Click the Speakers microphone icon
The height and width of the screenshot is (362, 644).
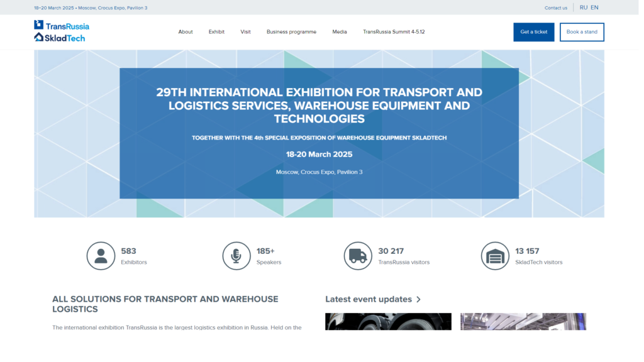coord(236,256)
